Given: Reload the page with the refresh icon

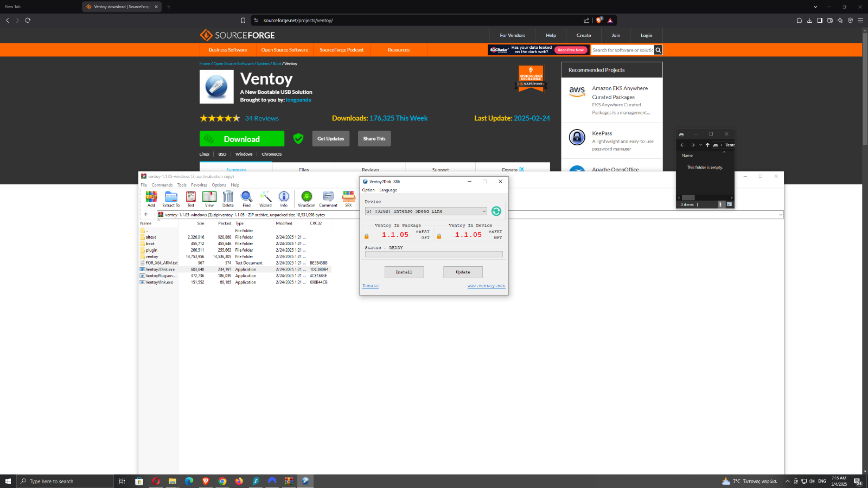Looking at the screenshot, I should coord(28,20).
